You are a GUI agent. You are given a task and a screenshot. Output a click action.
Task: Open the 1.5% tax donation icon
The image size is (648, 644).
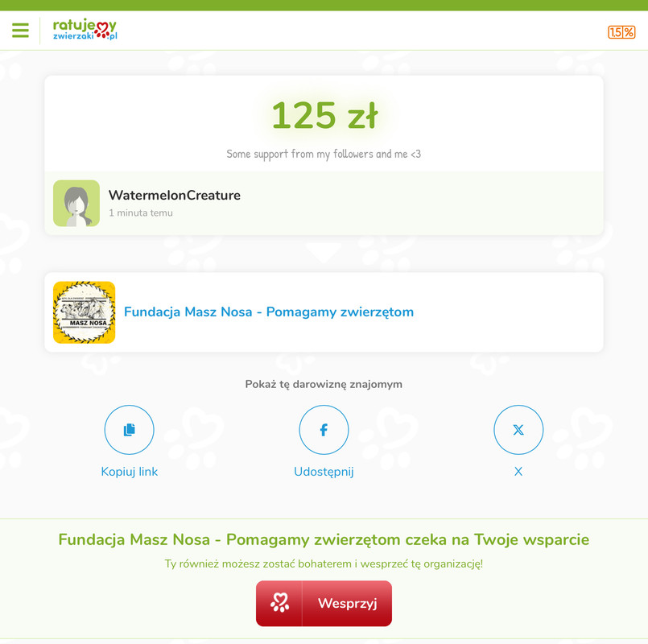(621, 32)
